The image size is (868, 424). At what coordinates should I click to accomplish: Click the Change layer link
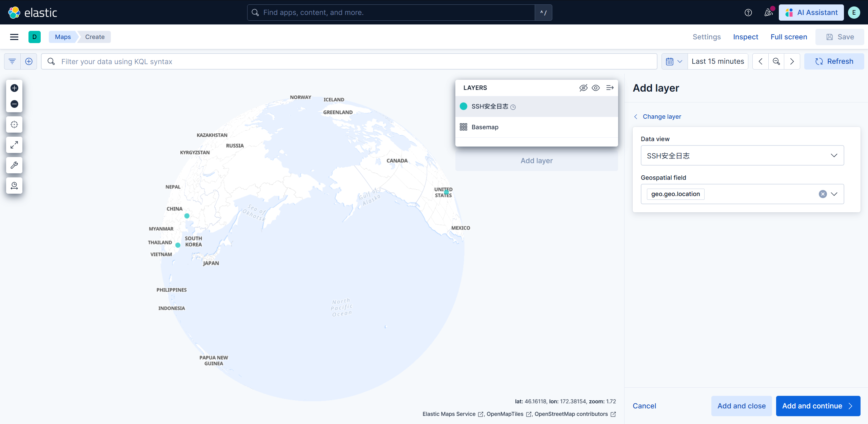(x=662, y=117)
